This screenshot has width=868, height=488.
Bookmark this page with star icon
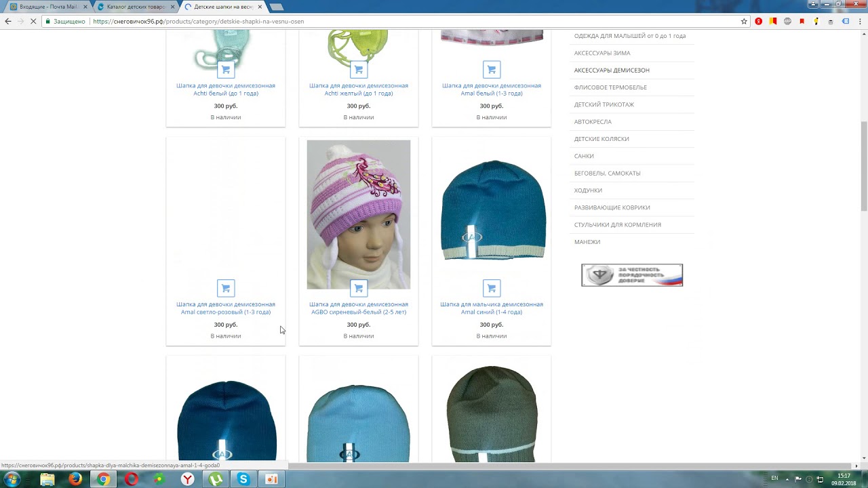coord(744,21)
